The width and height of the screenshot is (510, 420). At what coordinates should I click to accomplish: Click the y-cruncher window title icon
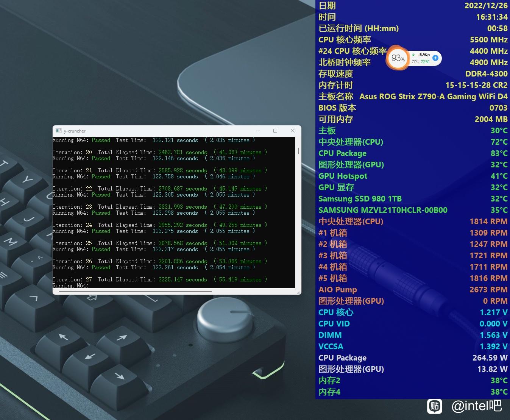point(58,131)
